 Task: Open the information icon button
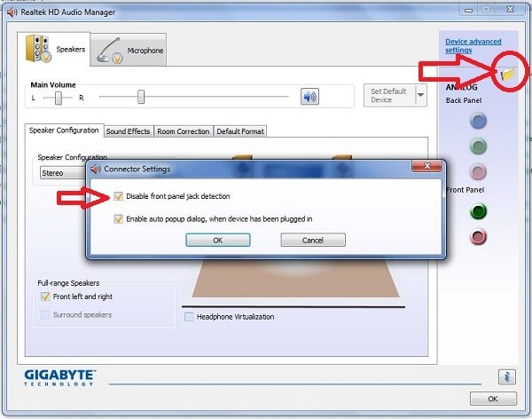pyautogui.click(x=508, y=376)
